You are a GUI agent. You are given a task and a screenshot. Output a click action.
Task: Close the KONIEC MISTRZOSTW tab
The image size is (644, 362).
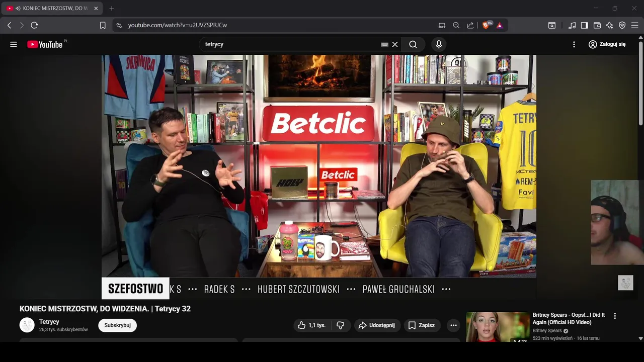click(x=96, y=8)
